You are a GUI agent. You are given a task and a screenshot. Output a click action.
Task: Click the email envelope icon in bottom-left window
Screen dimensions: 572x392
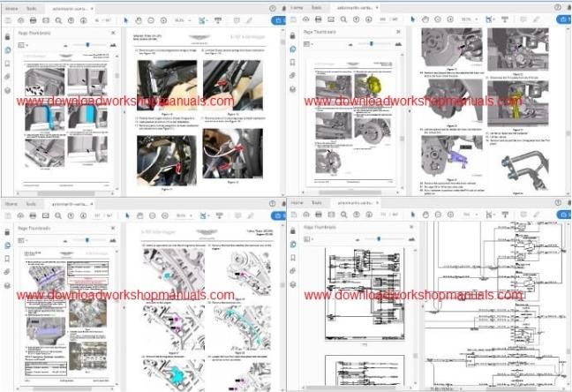(x=46, y=215)
